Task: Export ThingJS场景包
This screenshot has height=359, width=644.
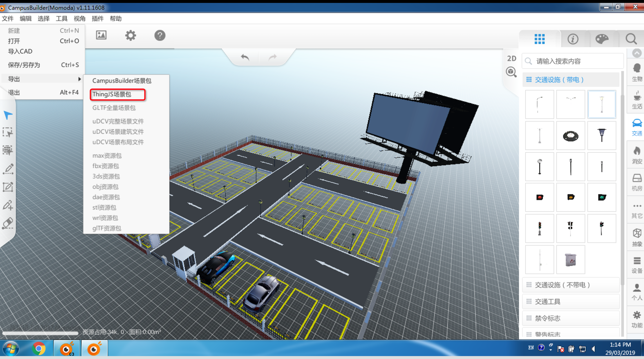Action: (x=112, y=94)
